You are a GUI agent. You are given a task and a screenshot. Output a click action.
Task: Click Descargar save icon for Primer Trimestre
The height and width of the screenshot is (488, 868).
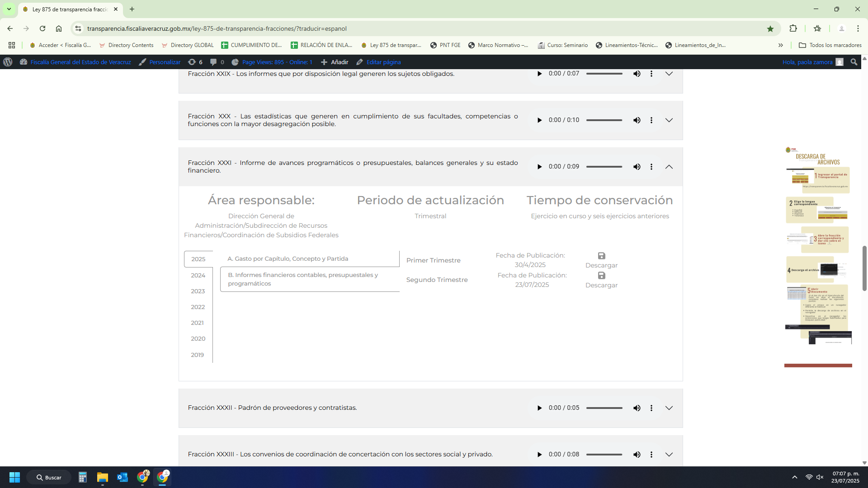(601, 256)
